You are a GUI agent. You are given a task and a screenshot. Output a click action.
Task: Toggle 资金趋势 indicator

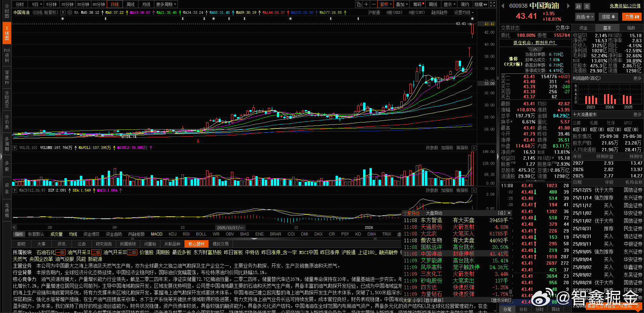click(x=114, y=234)
